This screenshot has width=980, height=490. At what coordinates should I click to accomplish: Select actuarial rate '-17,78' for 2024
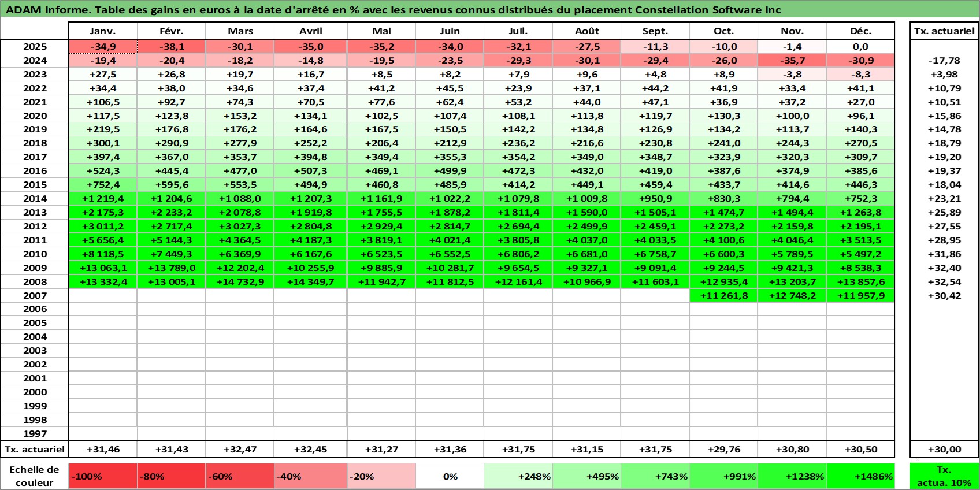tap(944, 61)
